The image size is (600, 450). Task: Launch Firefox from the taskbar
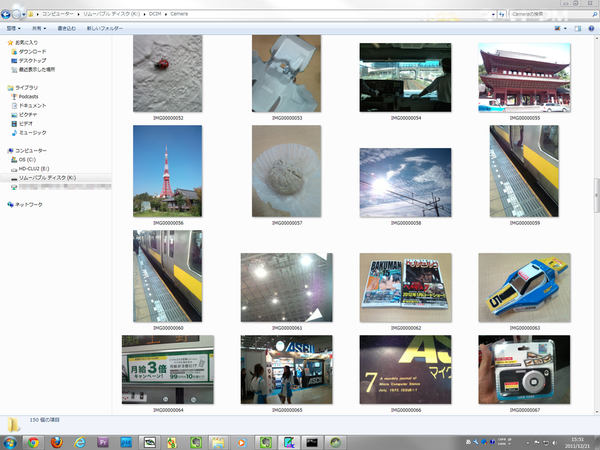pos(57,442)
